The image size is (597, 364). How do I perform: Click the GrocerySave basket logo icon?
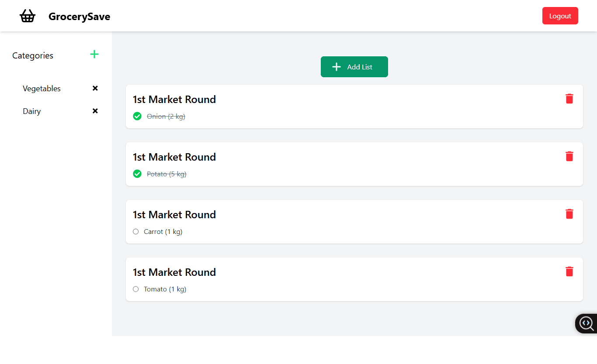click(x=28, y=16)
